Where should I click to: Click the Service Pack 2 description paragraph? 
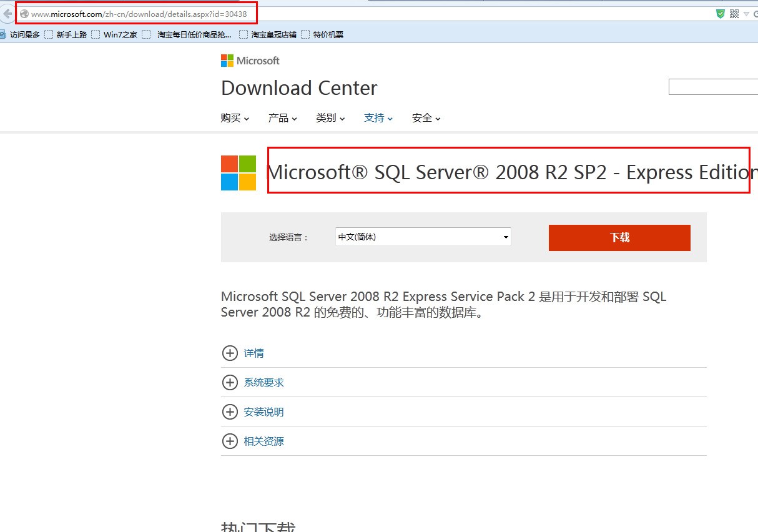coord(444,304)
